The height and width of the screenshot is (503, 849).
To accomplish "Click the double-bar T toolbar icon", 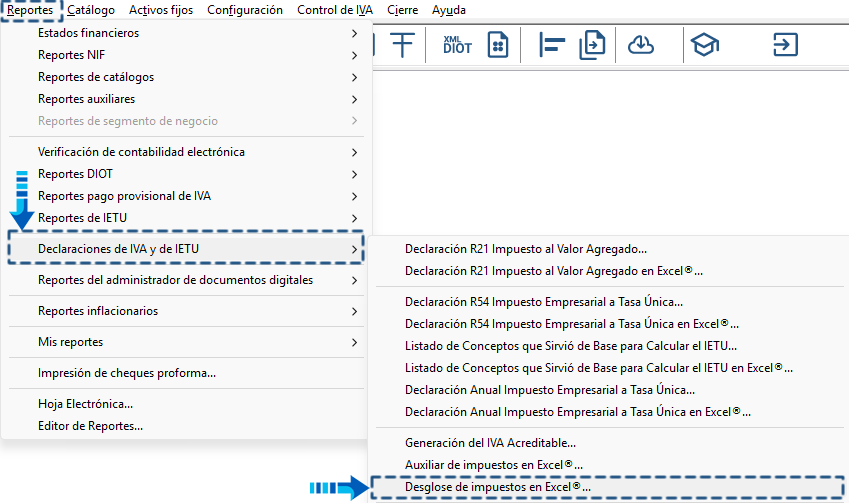I will tap(402, 45).
